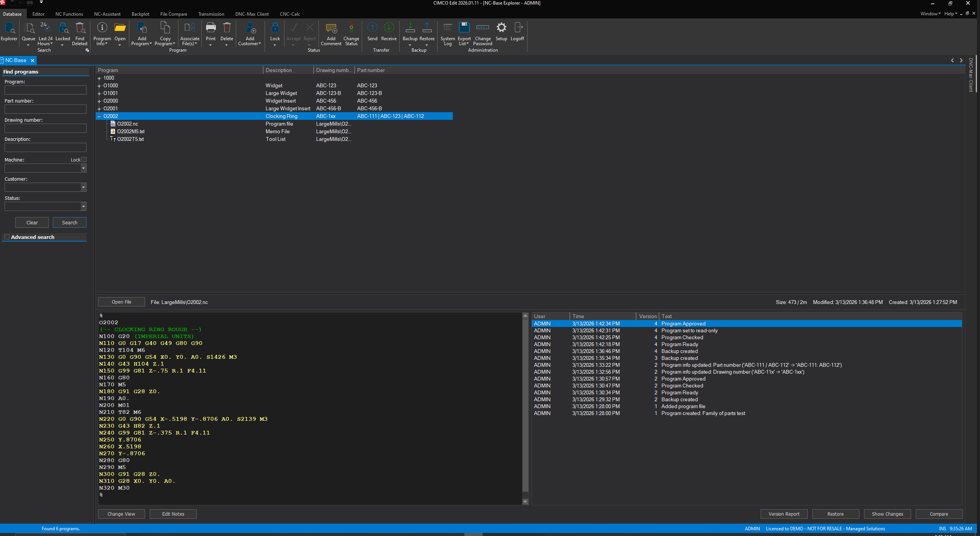Open the Machine dropdown
The image size is (980, 536).
(x=83, y=168)
